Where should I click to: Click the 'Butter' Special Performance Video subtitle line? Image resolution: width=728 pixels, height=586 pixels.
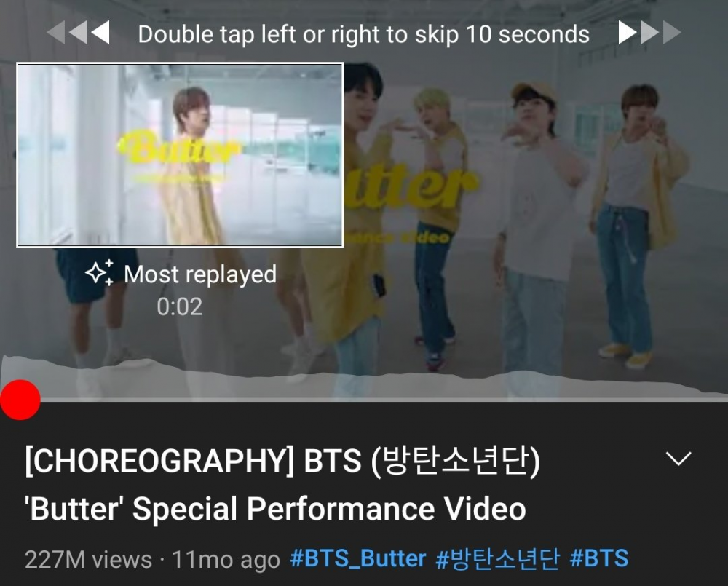tap(275, 508)
